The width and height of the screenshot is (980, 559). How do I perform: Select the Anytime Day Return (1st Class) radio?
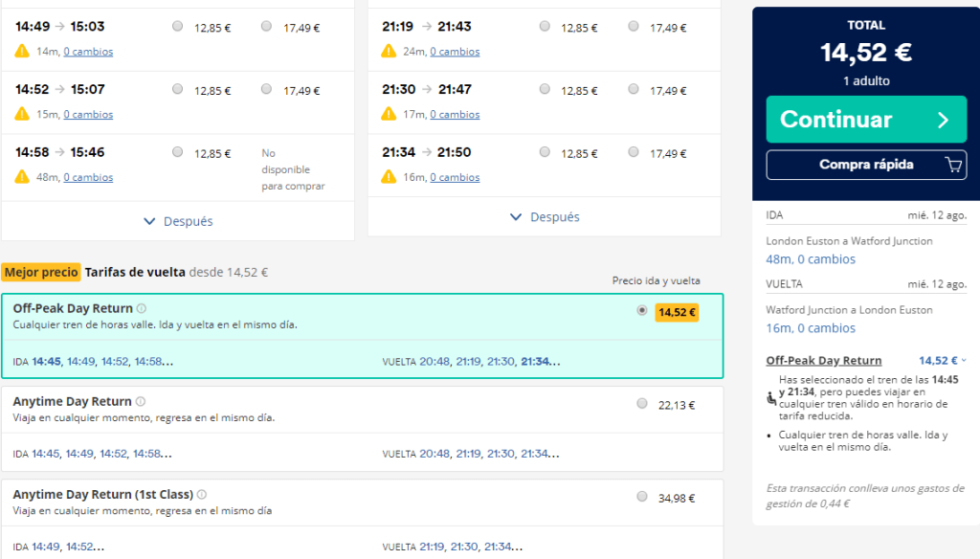pos(641,497)
